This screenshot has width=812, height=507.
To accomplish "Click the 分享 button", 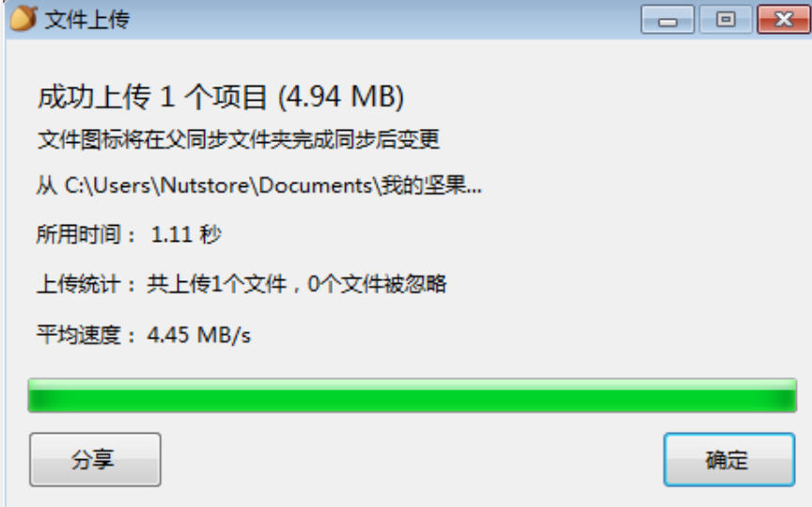I will (x=95, y=459).
